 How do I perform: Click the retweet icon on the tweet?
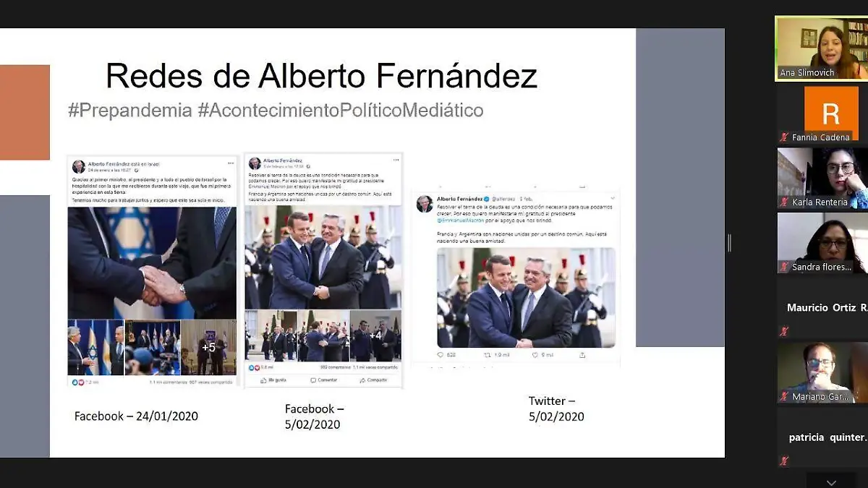click(x=487, y=355)
